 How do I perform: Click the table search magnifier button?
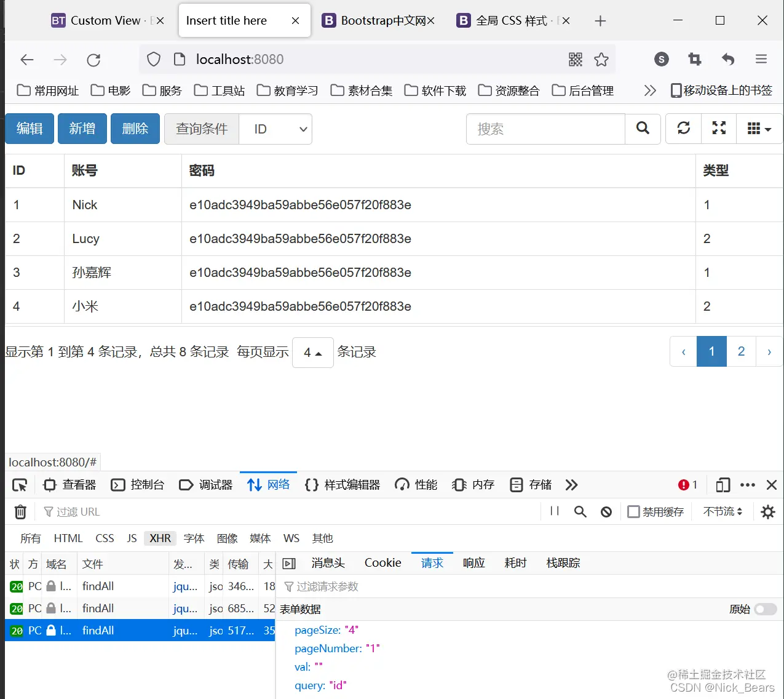(643, 129)
